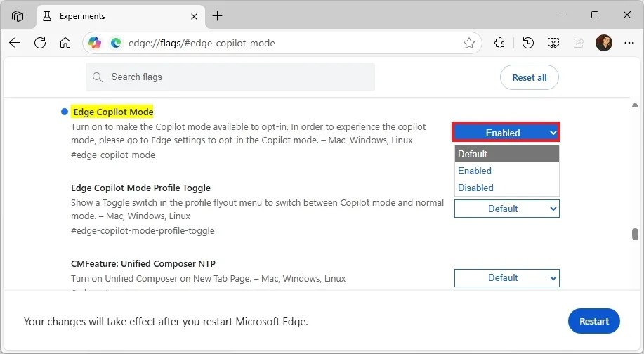644x354 pixels.
Task: Open Settings and more ellipsis menu
Action: 628,43
